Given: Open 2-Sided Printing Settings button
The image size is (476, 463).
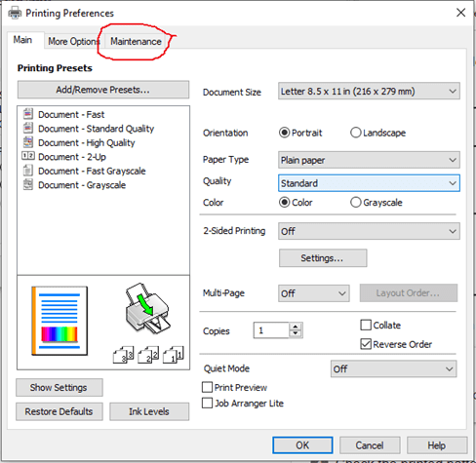Looking at the screenshot, I should [323, 258].
